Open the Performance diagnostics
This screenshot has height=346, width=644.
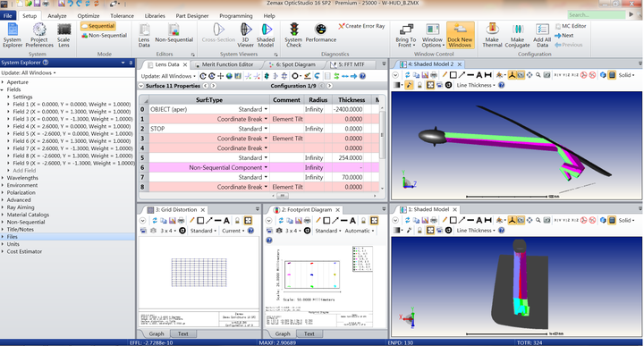click(321, 34)
